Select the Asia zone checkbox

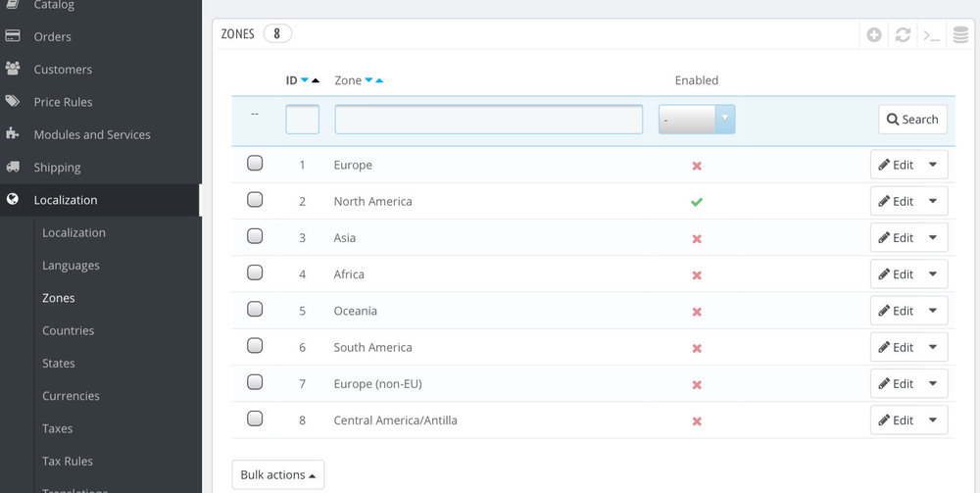click(255, 236)
